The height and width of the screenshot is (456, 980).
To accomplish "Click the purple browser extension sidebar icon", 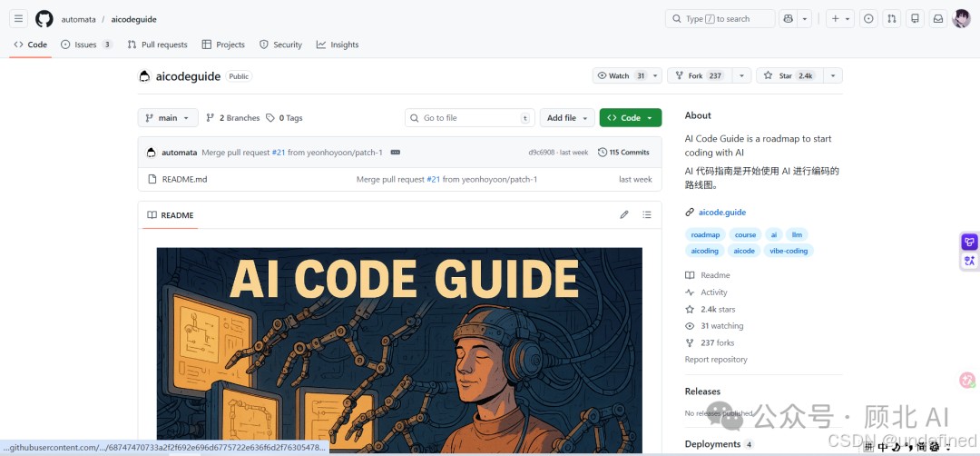I will point(969,242).
